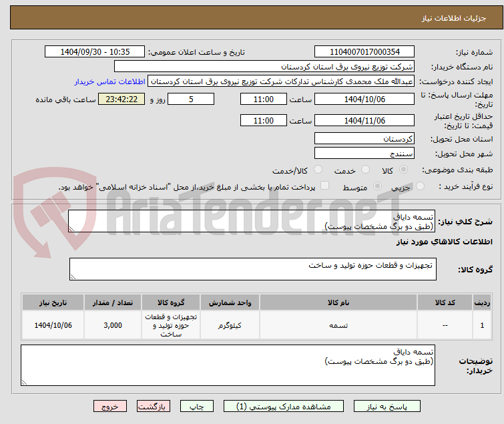Viewport: 504px width, 424px height.
Task: Click the چاپ print button
Action: point(197,407)
